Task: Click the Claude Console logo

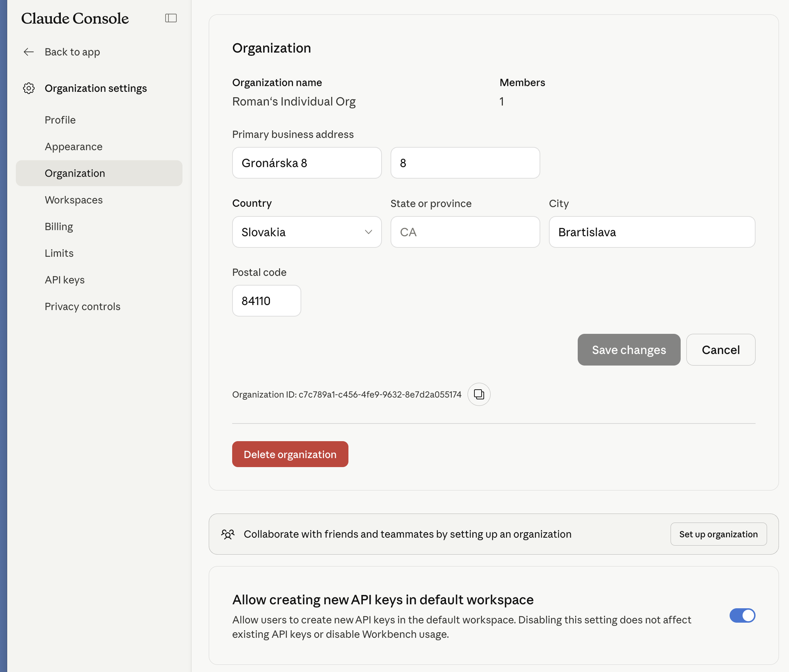Action: click(75, 18)
